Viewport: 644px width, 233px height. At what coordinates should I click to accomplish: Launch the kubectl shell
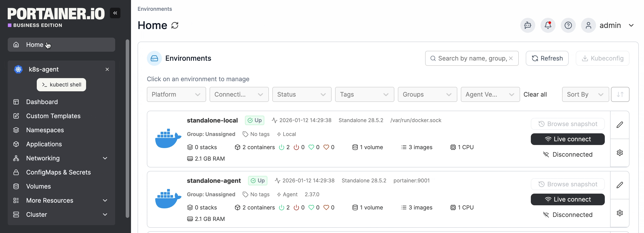[61, 85]
